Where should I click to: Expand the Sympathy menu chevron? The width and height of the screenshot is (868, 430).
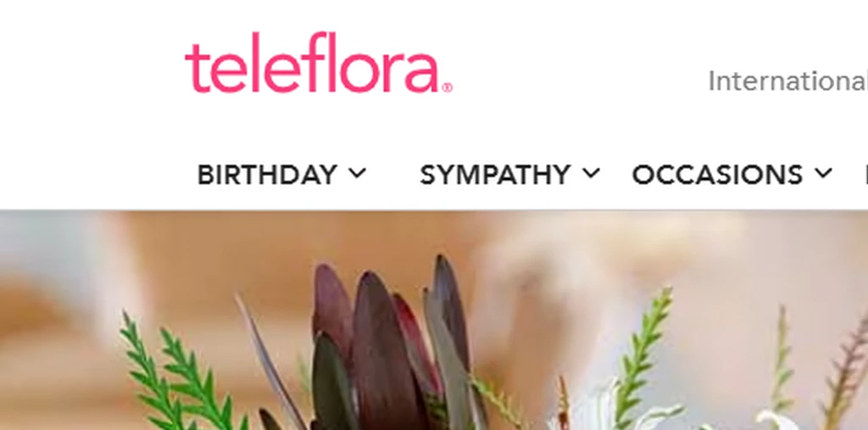point(591,173)
